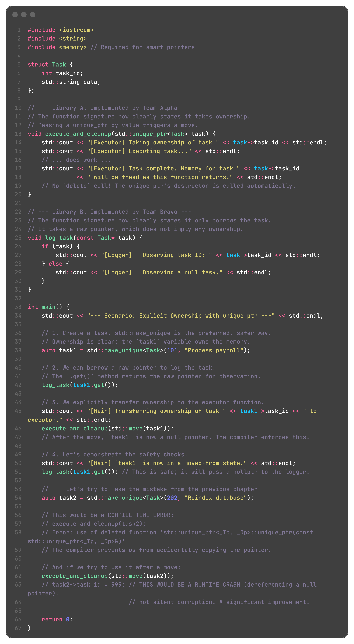Click the Library A comment line
This screenshot has width=354, height=644.
[109, 108]
